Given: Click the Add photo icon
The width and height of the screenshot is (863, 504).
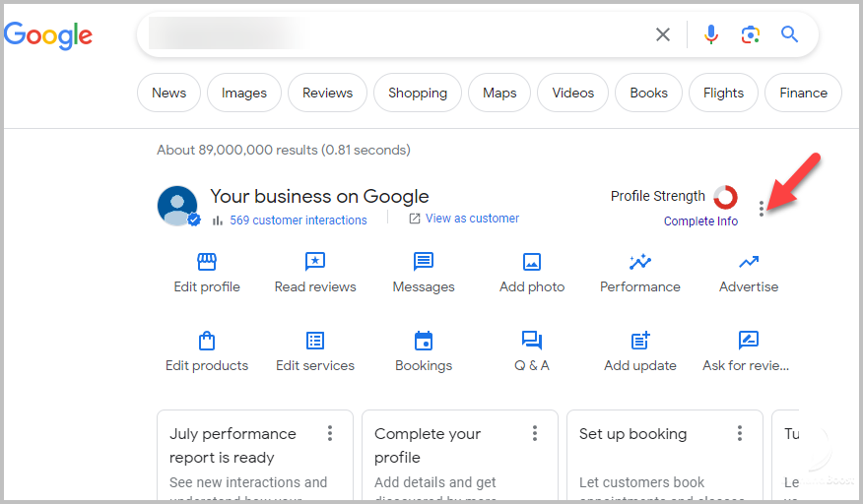Looking at the screenshot, I should (x=532, y=262).
